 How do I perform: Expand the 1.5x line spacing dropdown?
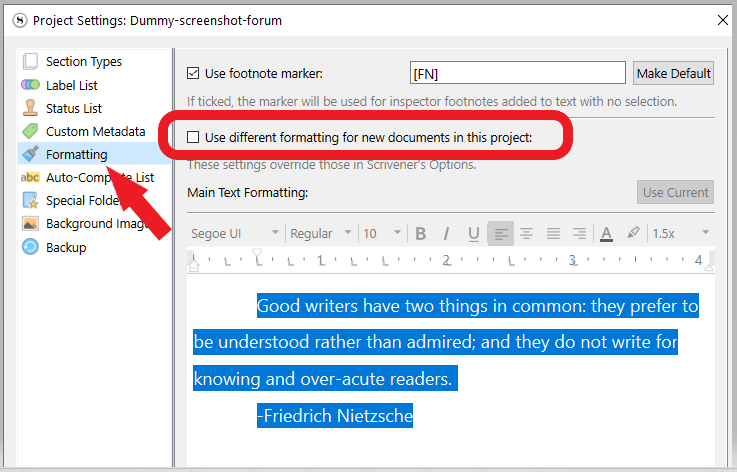click(x=680, y=233)
